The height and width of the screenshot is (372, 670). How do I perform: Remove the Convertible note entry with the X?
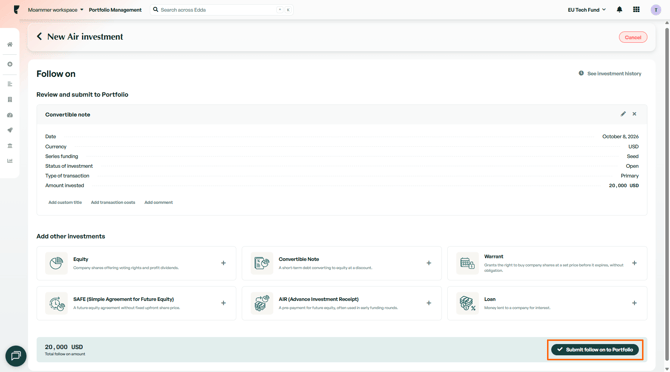click(635, 114)
